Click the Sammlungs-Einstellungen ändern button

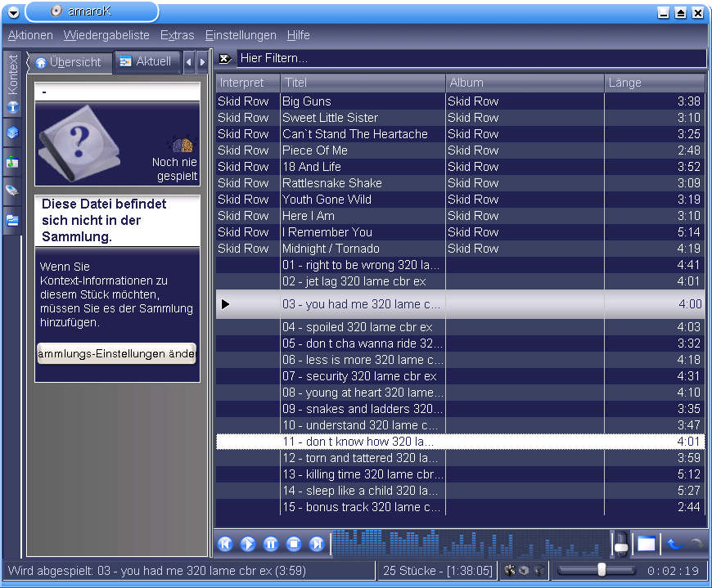(x=116, y=353)
